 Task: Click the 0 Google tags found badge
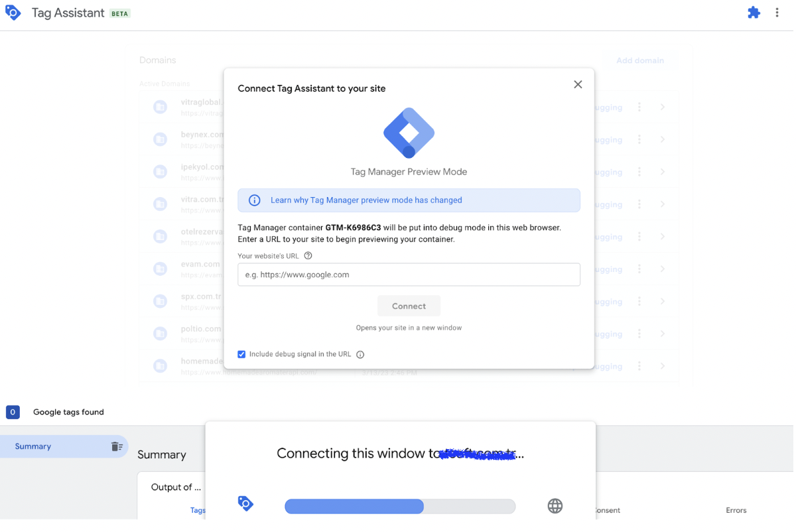pos(13,412)
